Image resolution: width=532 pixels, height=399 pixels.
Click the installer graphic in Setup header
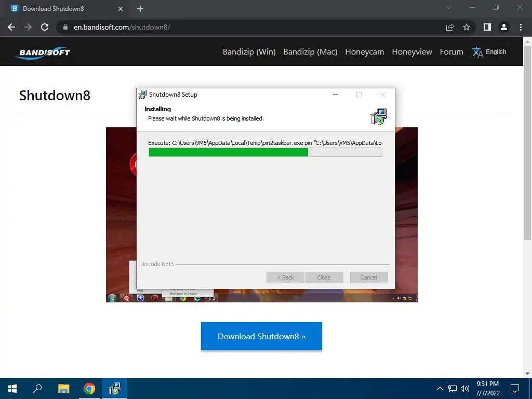coord(379,116)
